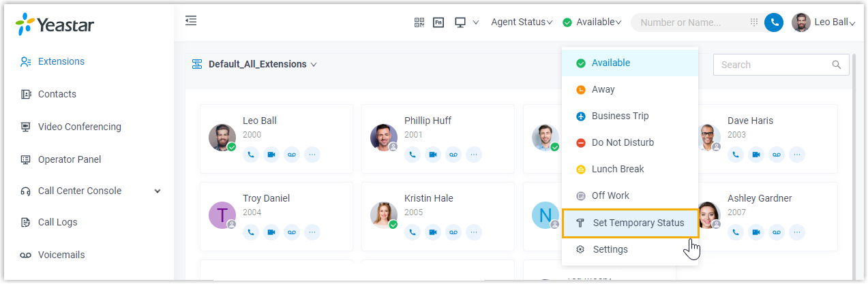
Task: Call Phillip Huff with the phone icon
Action: click(413, 155)
